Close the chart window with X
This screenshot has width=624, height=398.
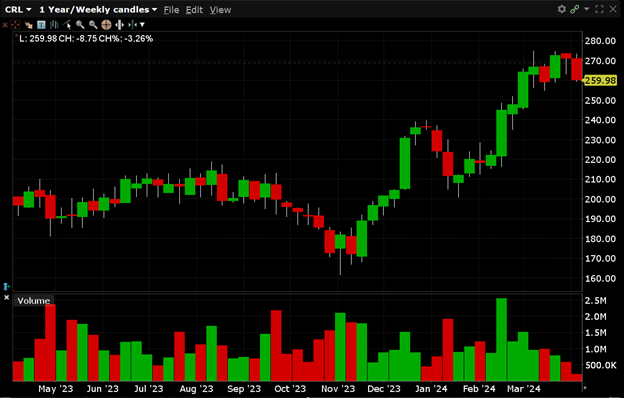click(613, 9)
